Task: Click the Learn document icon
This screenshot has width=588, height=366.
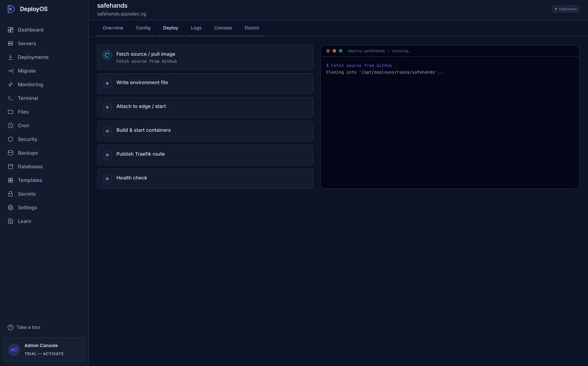Action: coord(11,221)
